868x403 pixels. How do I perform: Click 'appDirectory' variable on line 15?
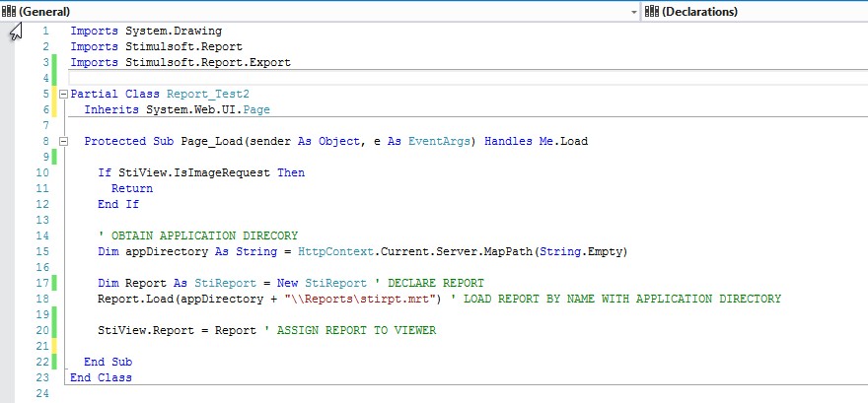coord(167,251)
